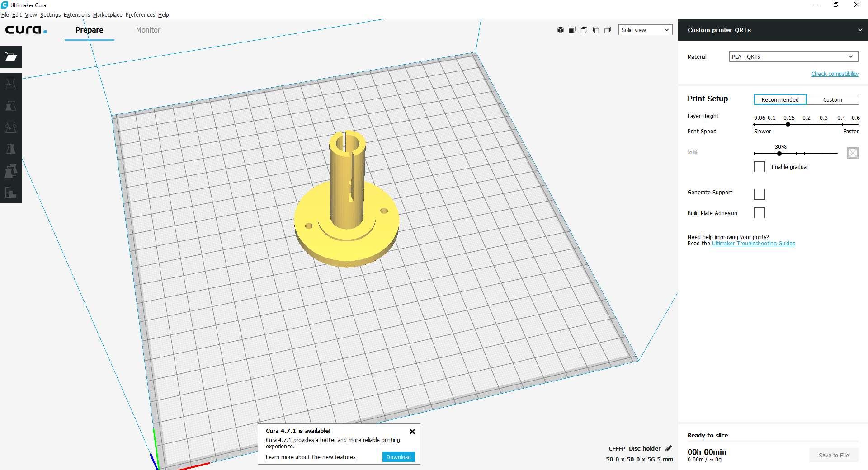
Task: Click the infill pattern icon beside the slider
Action: point(853,153)
